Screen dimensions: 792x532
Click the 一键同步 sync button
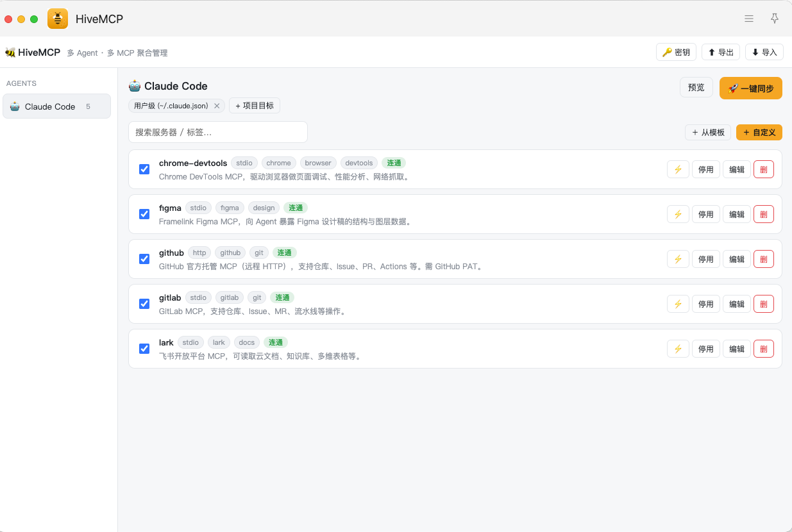click(x=751, y=88)
